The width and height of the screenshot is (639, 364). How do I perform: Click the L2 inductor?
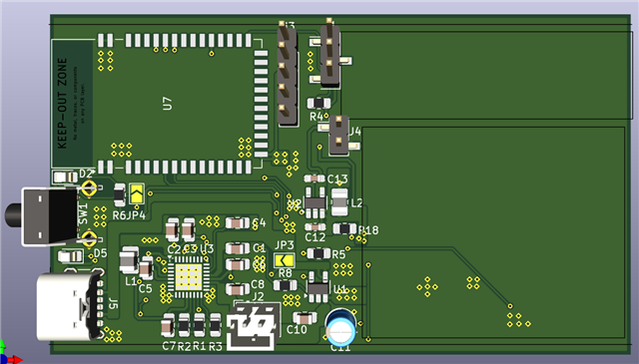pos(339,202)
